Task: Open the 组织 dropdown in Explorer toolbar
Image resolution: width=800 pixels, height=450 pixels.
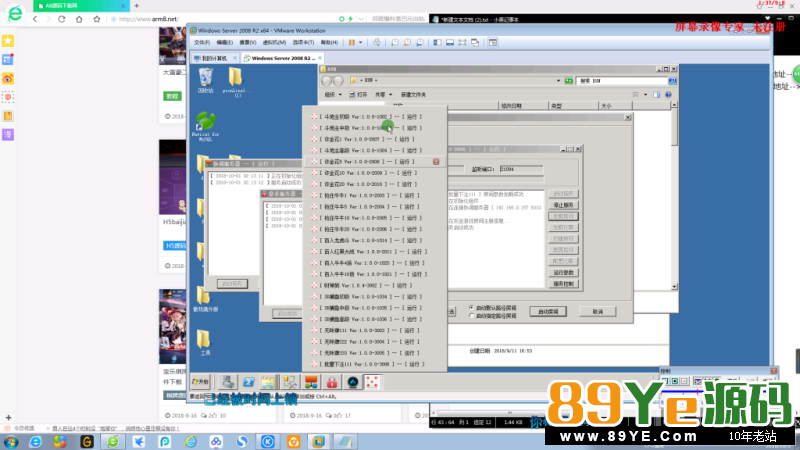Action: [x=333, y=94]
